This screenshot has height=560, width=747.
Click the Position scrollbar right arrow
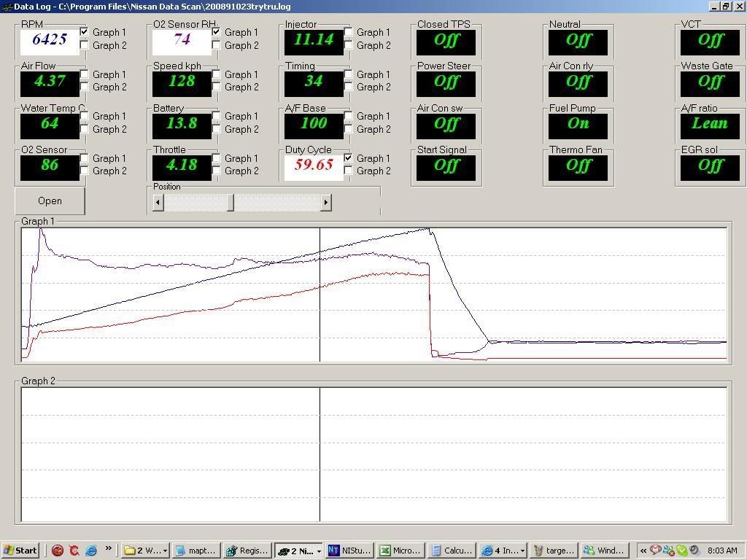point(326,202)
